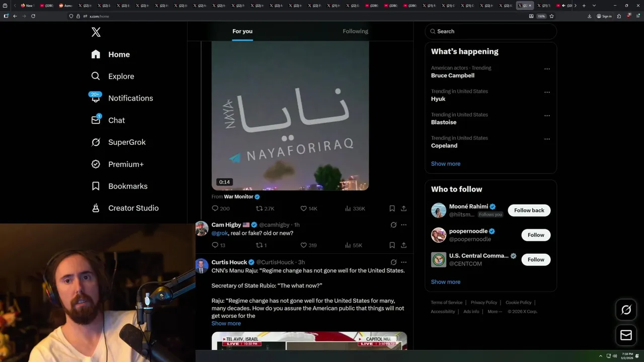Image resolution: width=644 pixels, height=362 pixels.
Task: Open the Home page from the sidebar
Action: point(111,54)
